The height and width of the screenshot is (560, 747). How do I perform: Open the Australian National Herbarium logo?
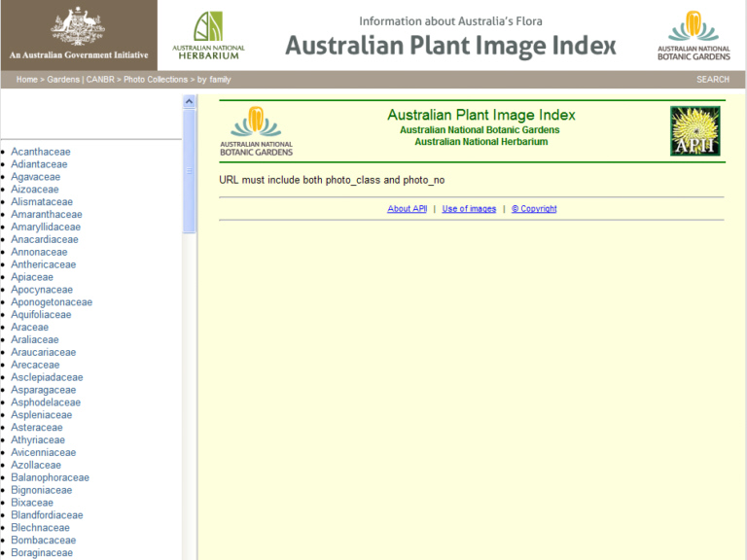(209, 36)
